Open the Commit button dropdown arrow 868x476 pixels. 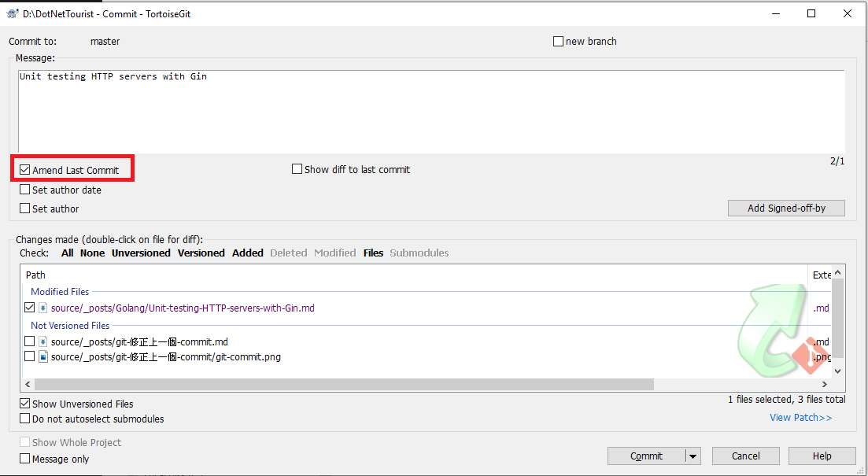pos(693,456)
